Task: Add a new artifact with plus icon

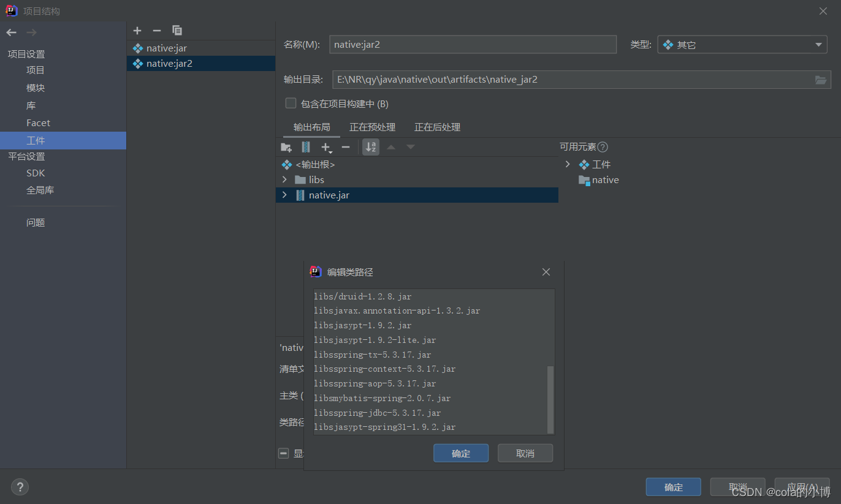Action: tap(137, 31)
